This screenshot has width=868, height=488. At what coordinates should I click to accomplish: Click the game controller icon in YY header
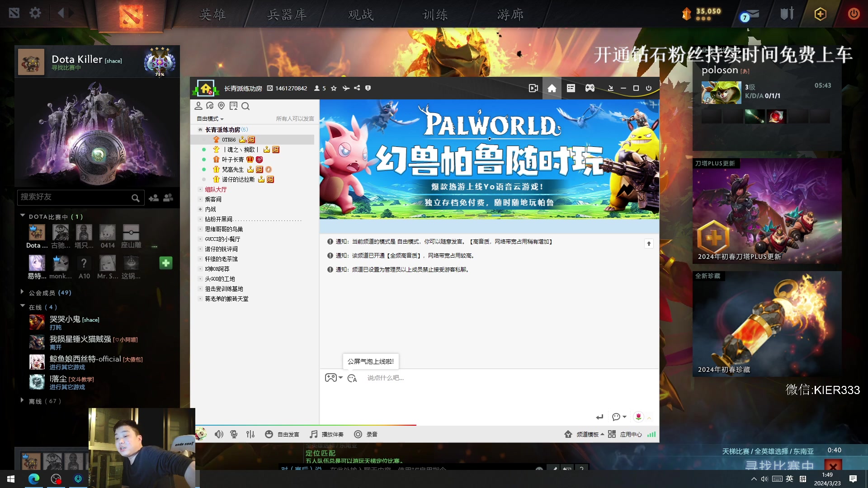pos(590,88)
